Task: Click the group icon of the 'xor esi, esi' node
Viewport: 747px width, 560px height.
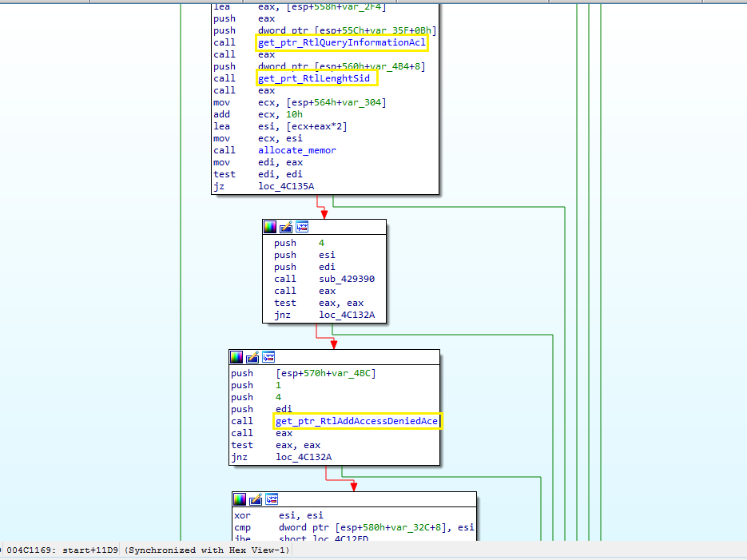Action: pyautogui.click(x=272, y=499)
